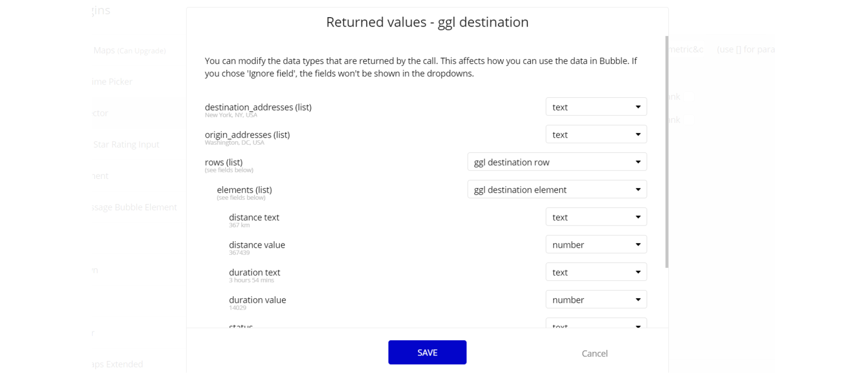Click the dialog's vertical scrollbar
The width and height of the screenshot is (868, 375).
(666, 152)
